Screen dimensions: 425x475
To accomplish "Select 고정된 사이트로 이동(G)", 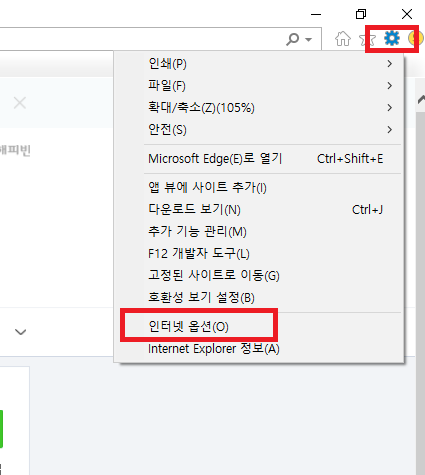I will [259, 275].
